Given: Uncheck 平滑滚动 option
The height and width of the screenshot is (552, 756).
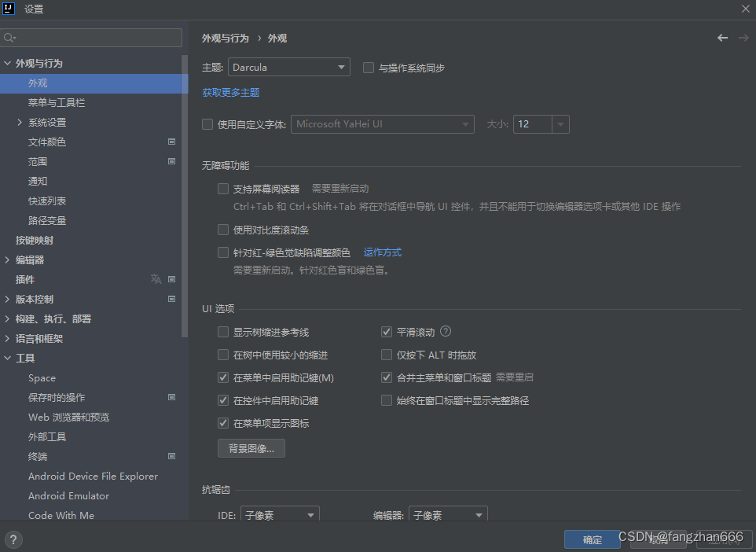Looking at the screenshot, I should point(386,332).
